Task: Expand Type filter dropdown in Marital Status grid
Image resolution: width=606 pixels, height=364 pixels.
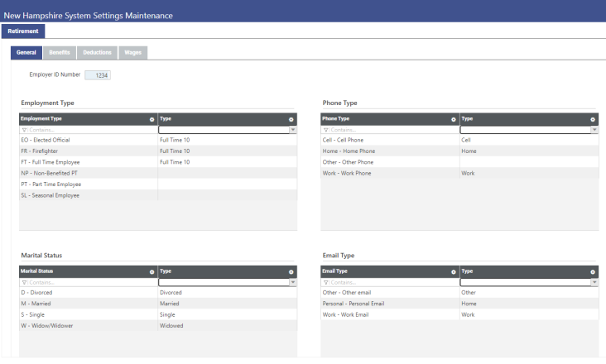Action: 291,282
